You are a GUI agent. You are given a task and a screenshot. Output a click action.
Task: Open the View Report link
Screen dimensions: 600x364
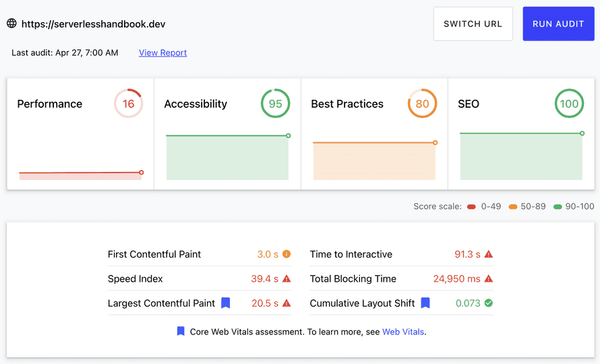pyautogui.click(x=162, y=53)
